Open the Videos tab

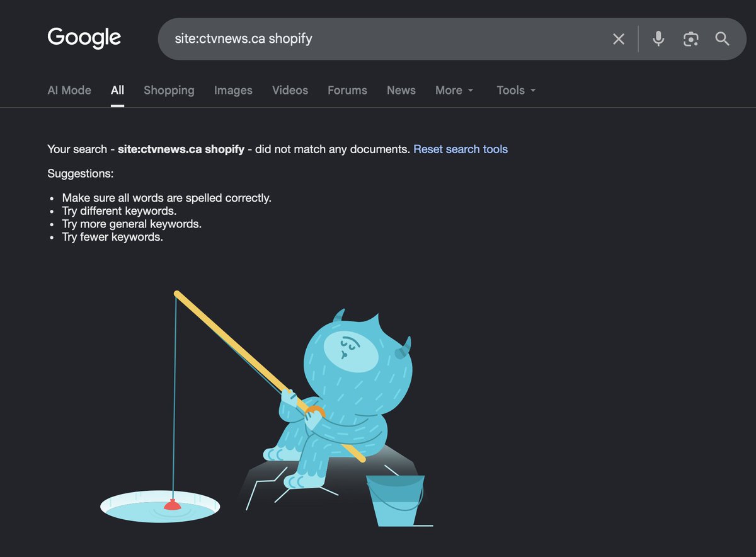coord(290,90)
